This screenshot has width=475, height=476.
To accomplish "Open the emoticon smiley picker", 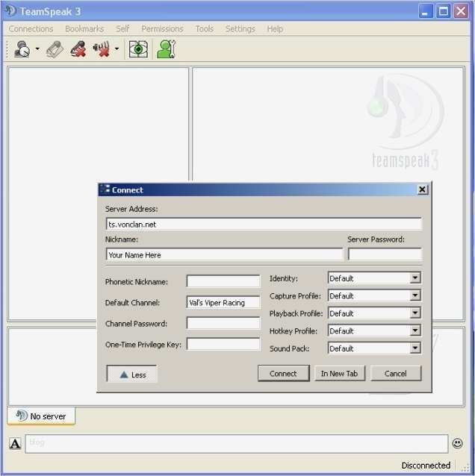I will (457, 443).
